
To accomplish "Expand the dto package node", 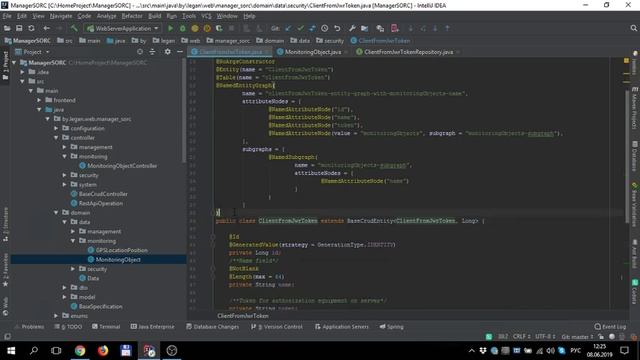I will tap(64, 287).
